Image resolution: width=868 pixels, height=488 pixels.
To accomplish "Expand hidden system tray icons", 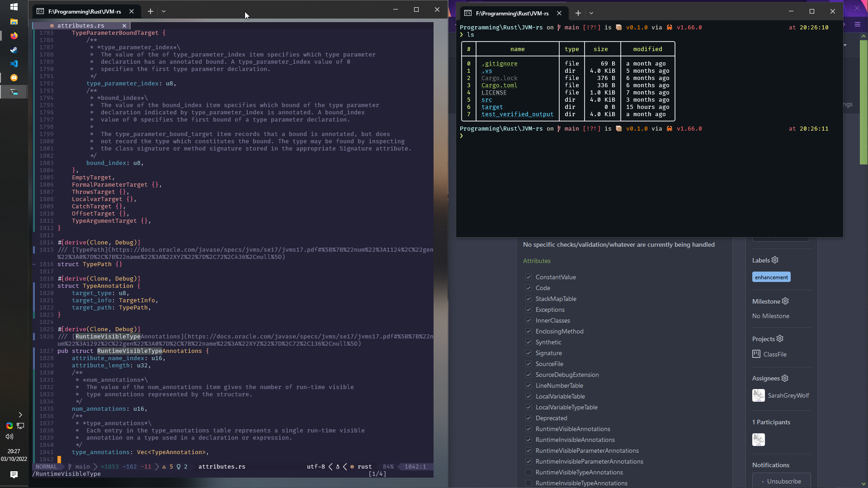I will pos(20,415).
